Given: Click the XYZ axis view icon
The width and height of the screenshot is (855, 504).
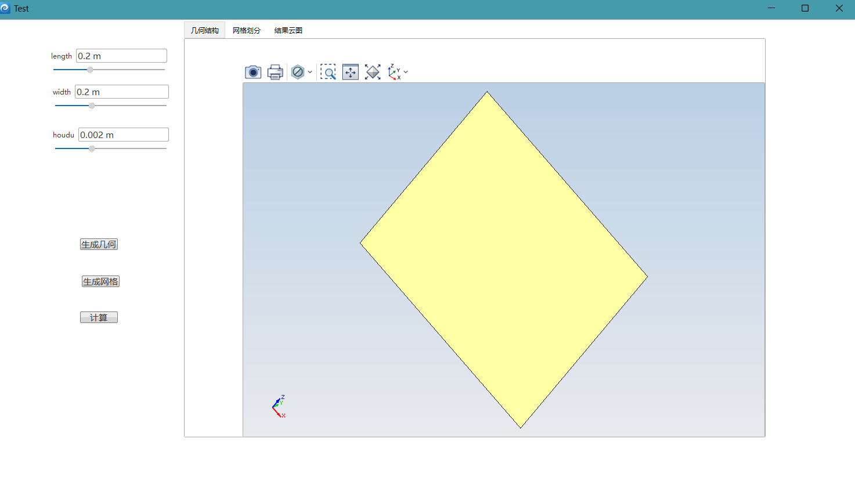Looking at the screenshot, I should click(x=395, y=72).
